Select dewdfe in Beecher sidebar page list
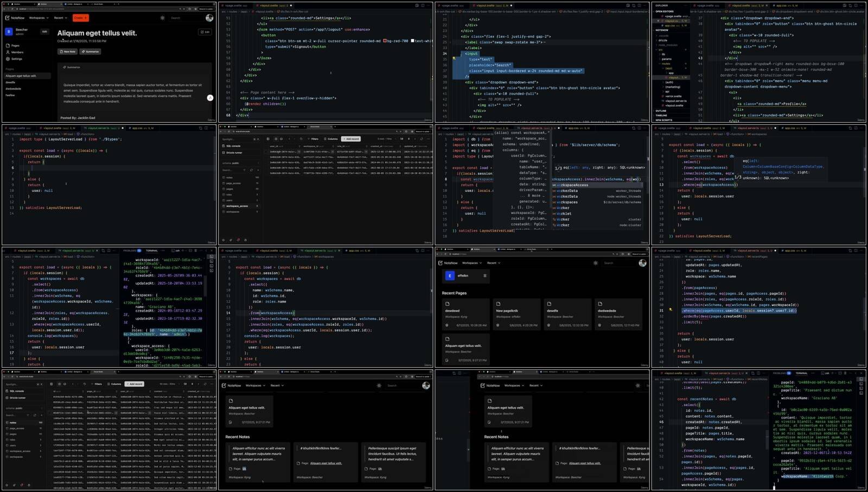The width and height of the screenshot is (868, 492). (10, 82)
